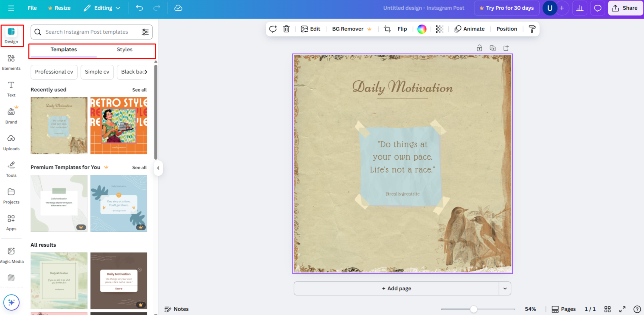Toggle the page lock
644x315 pixels.
click(x=479, y=48)
